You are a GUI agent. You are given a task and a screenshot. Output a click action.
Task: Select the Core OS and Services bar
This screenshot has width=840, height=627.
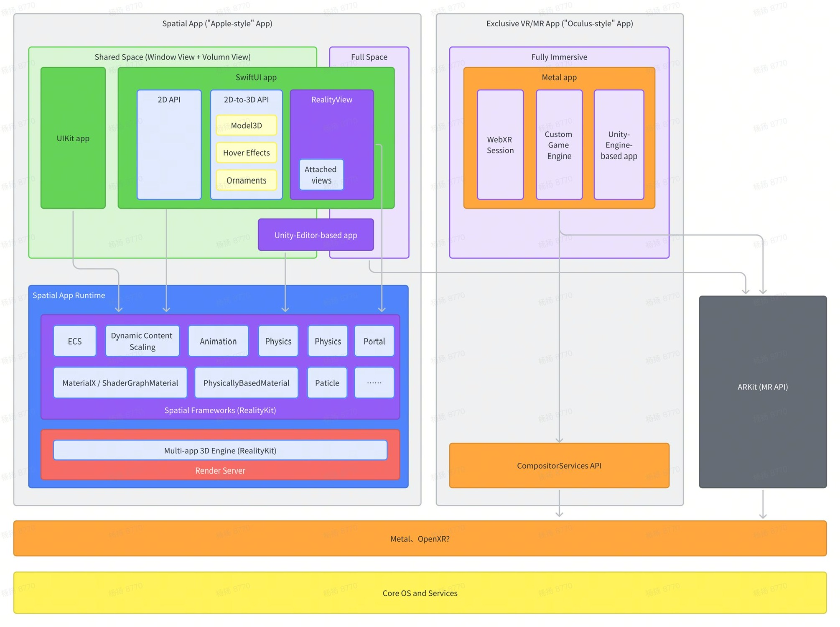420,593
